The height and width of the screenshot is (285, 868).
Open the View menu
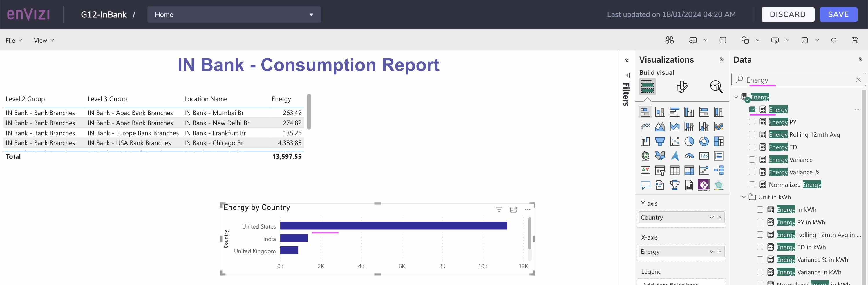tap(44, 40)
